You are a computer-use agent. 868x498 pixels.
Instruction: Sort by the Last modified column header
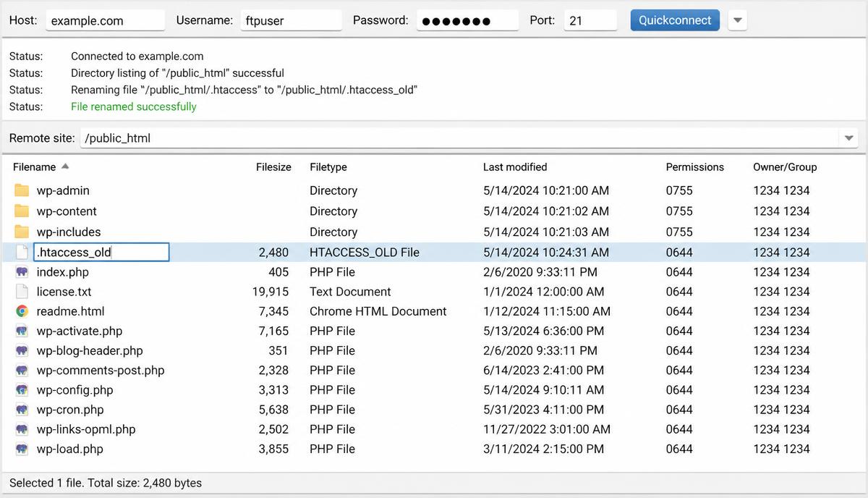coord(515,166)
